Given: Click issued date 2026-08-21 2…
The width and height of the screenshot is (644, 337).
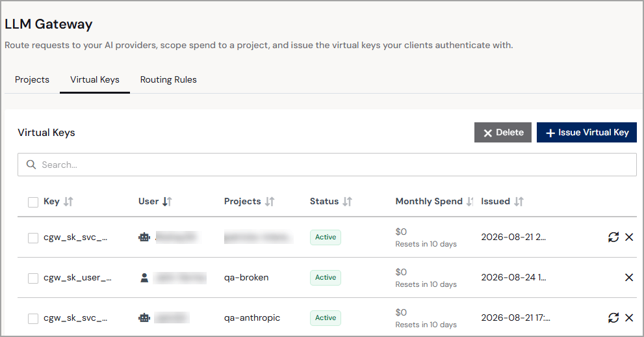Looking at the screenshot, I should coord(513,237).
